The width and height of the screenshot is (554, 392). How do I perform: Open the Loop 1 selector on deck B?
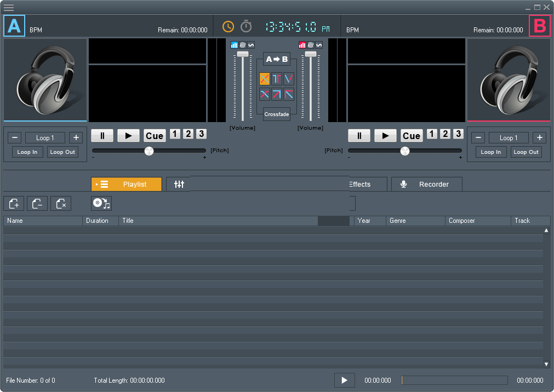509,137
